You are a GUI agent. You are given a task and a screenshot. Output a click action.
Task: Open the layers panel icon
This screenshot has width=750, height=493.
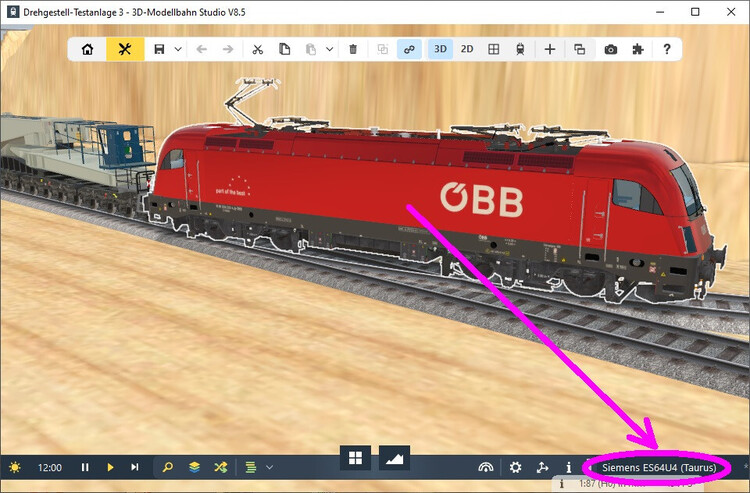point(194,467)
